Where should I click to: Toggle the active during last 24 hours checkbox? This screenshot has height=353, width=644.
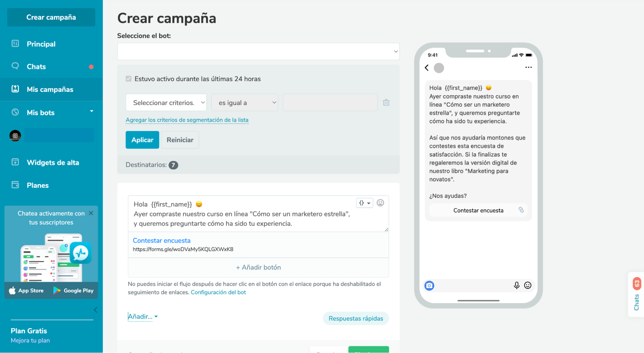(x=129, y=79)
